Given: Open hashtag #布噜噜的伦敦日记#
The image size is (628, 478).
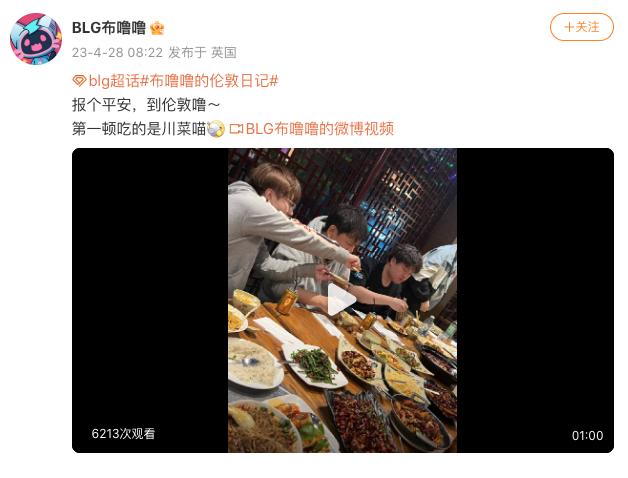Looking at the screenshot, I should point(209,81).
